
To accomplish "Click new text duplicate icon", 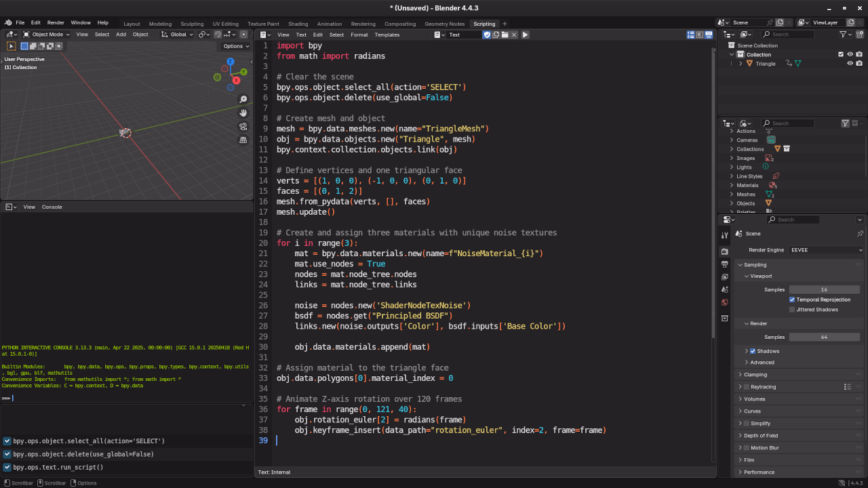I will tap(496, 35).
